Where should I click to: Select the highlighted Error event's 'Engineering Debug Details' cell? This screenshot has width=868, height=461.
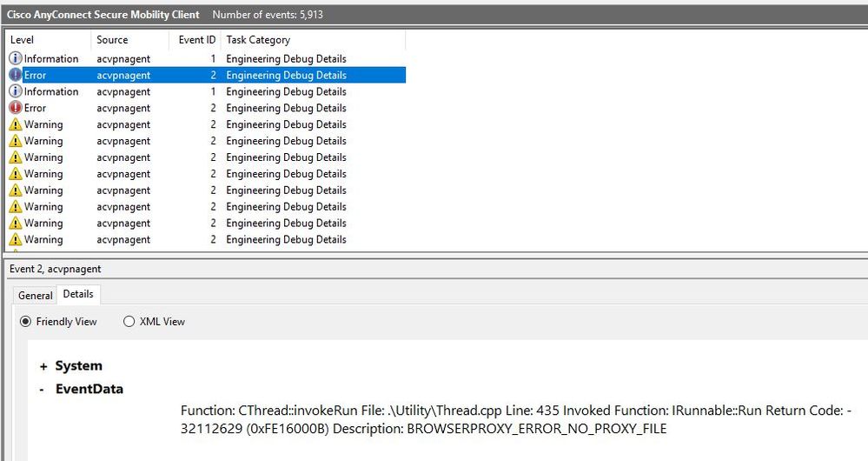[x=286, y=76]
